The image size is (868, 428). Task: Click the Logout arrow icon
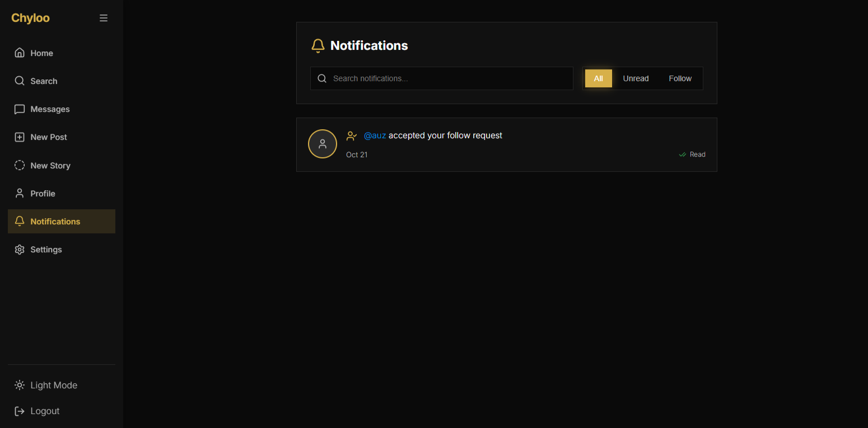pos(20,411)
